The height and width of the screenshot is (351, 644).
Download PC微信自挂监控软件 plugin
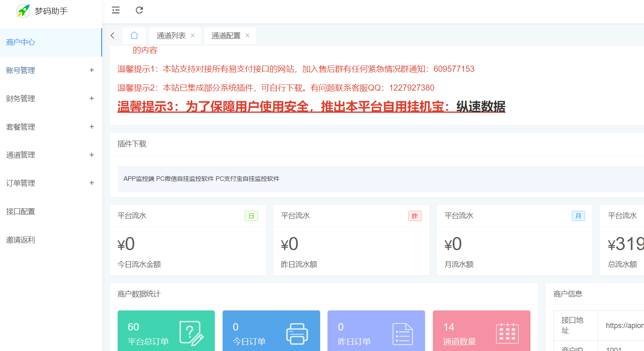[x=185, y=179]
